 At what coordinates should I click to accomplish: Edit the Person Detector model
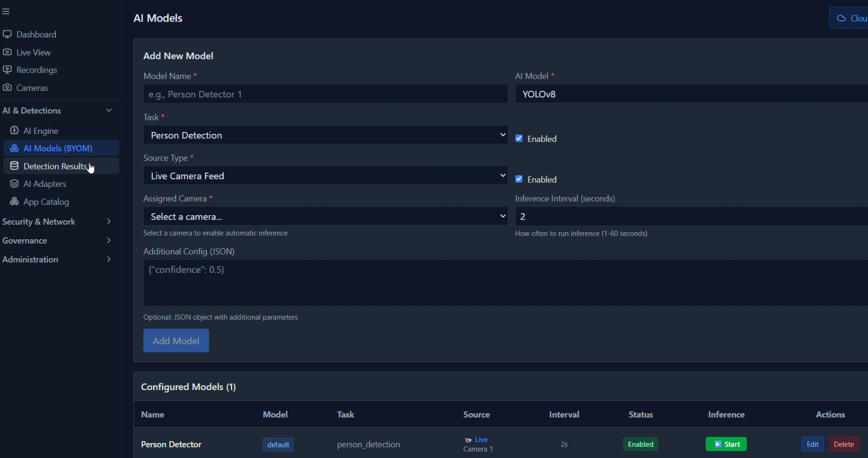click(813, 444)
